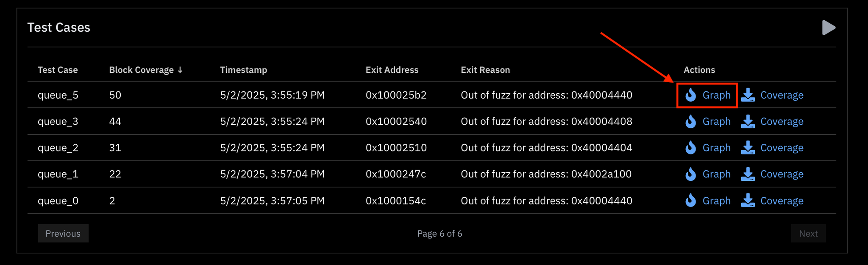
Task: Sort by Block Coverage column header
Action: click(146, 70)
